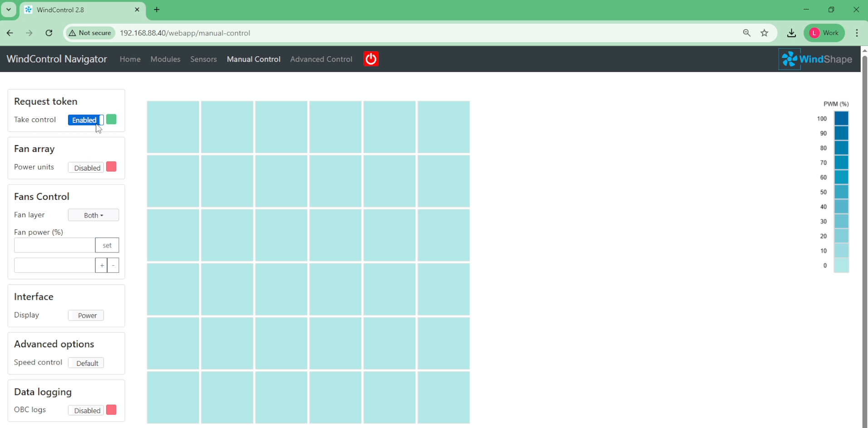Toggle Power units Disabled switch
The width and height of the screenshot is (868, 428).
tap(87, 168)
